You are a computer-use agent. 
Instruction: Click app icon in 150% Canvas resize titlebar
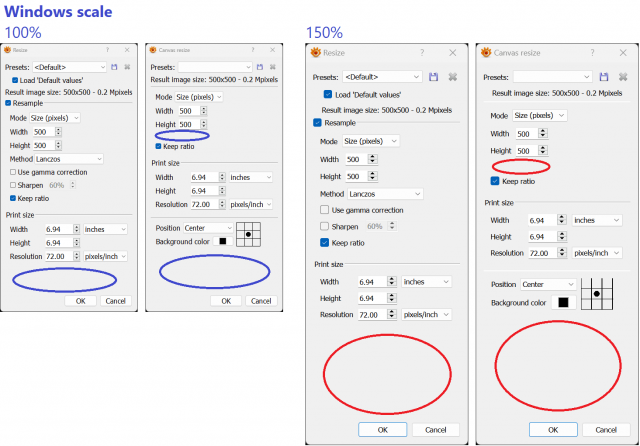pyautogui.click(x=486, y=52)
